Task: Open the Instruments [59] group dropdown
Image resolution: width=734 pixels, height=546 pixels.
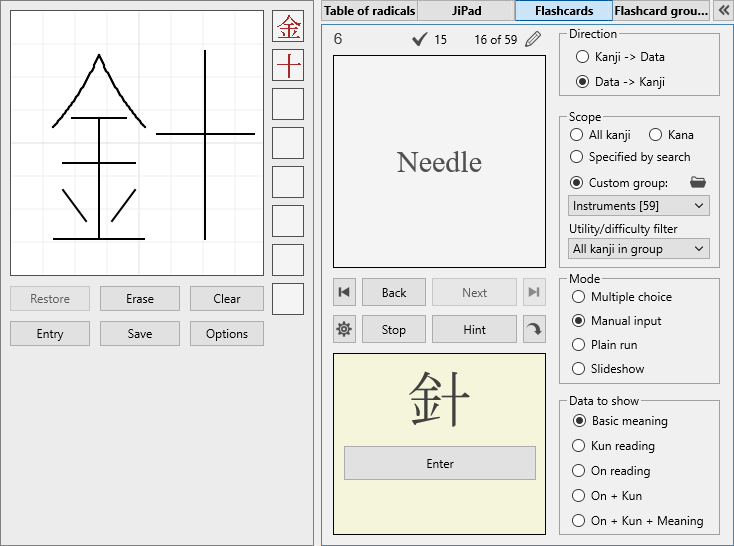Action: (x=638, y=205)
